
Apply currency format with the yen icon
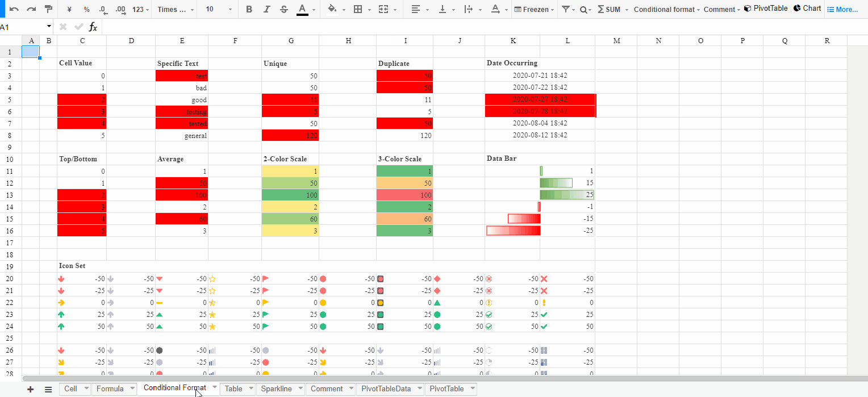tap(69, 9)
